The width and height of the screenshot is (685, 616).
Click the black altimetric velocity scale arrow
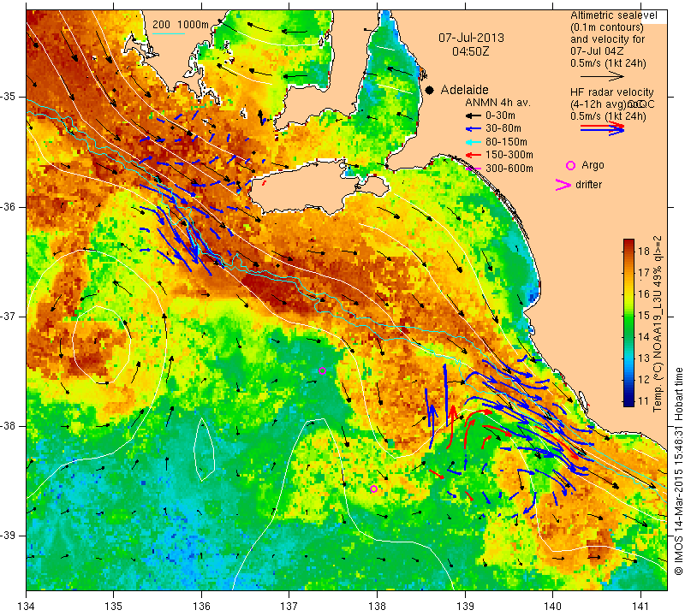coord(602,77)
